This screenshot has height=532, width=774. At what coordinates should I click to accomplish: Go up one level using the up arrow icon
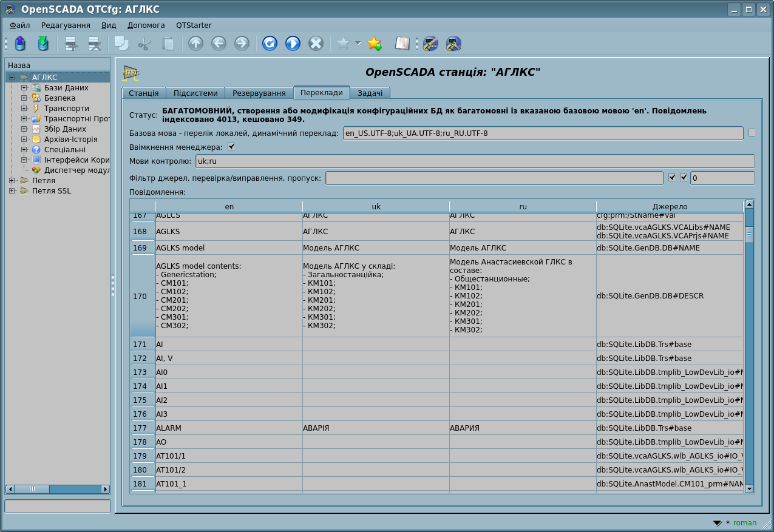pyautogui.click(x=195, y=43)
